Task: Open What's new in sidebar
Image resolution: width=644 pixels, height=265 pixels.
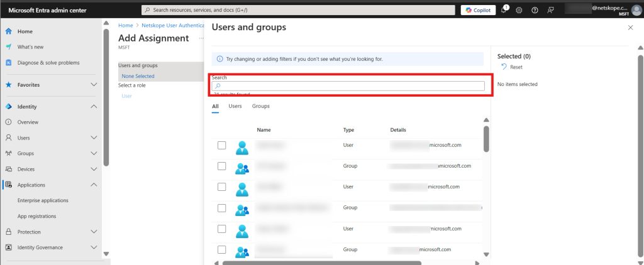Action: tap(30, 46)
